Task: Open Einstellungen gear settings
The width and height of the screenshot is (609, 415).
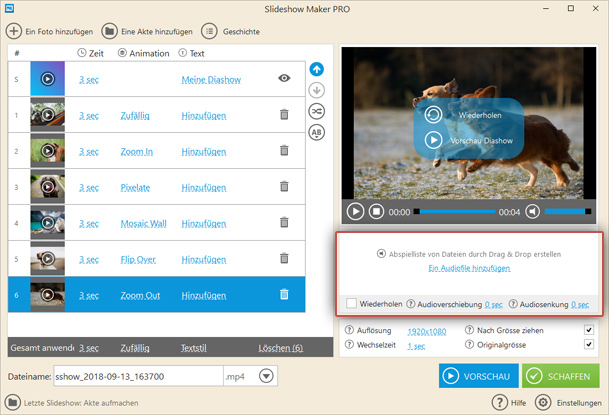Action: (x=543, y=403)
